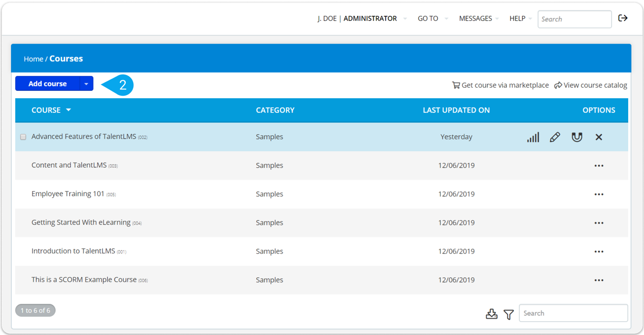Open the GO TO menu

click(433, 19)
